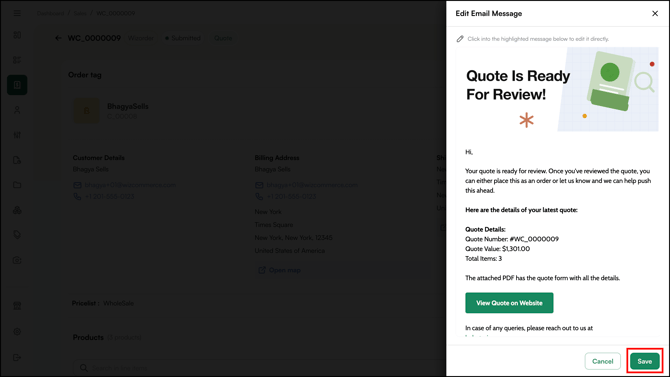
Task: Open the customers person icon in sidebar
Action: 17,110
